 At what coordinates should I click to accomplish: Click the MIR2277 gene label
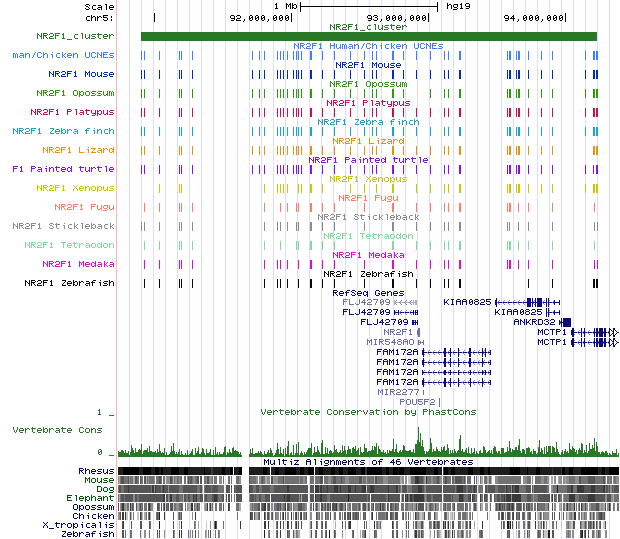[397, 392]
